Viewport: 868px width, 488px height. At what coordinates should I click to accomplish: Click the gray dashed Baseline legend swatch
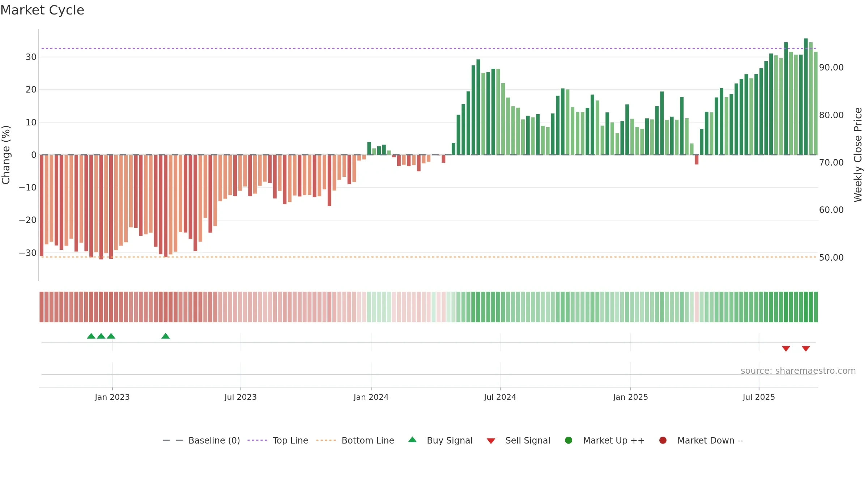[x=173, y=440]
